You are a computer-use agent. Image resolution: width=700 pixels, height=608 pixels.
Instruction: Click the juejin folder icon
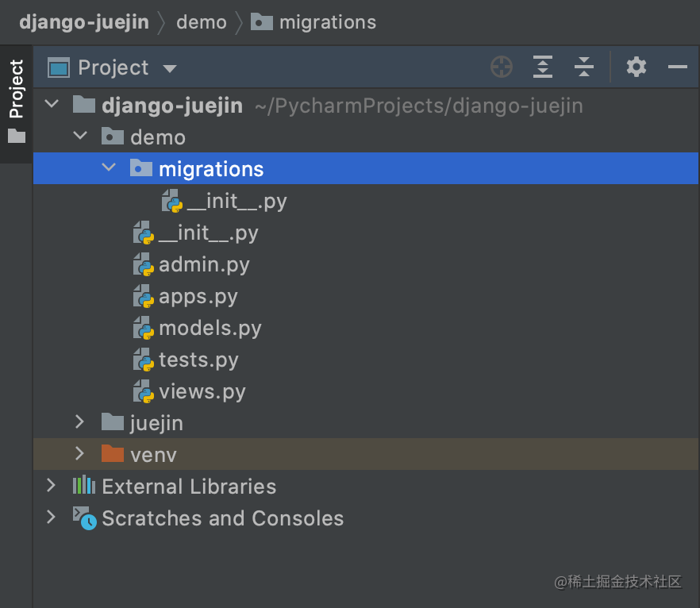[x=113, y=421]
